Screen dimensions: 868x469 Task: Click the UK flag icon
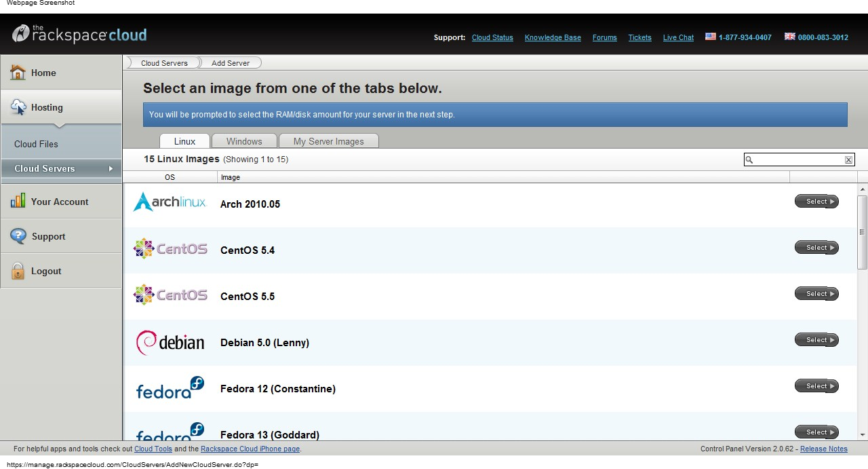(x=789, y=37)
